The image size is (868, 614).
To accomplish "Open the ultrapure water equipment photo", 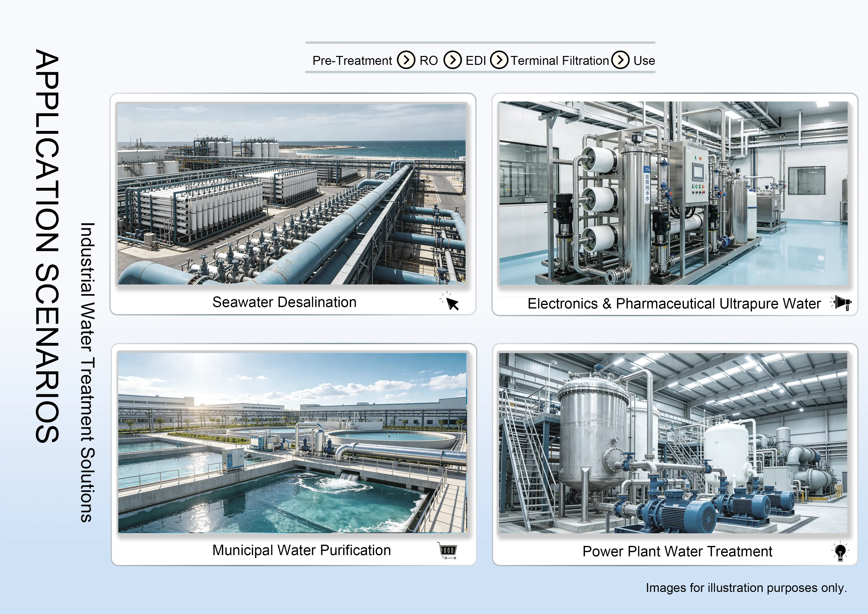I will [673, 193].
